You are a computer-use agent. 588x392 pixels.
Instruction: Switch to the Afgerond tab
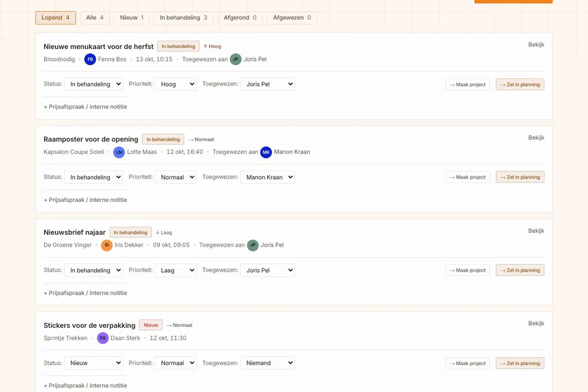[240, 17]
